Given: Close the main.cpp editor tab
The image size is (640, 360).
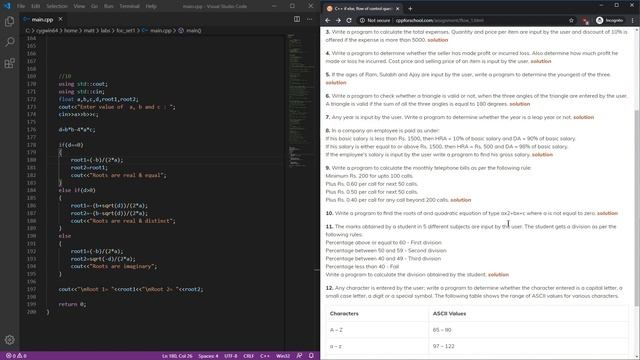Looking at the screenshot, I should point(60,19).
